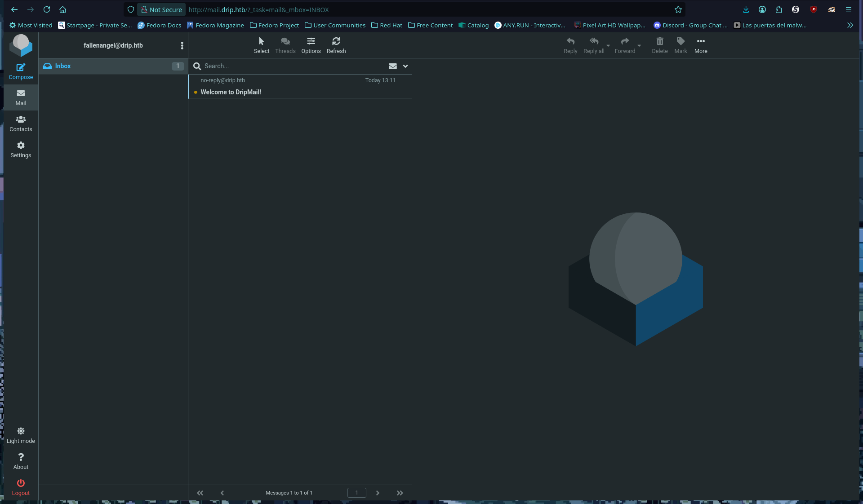Viewport: 863px width, 504px height.
Task: Click the About question mark icon
Action: (21, 457)
